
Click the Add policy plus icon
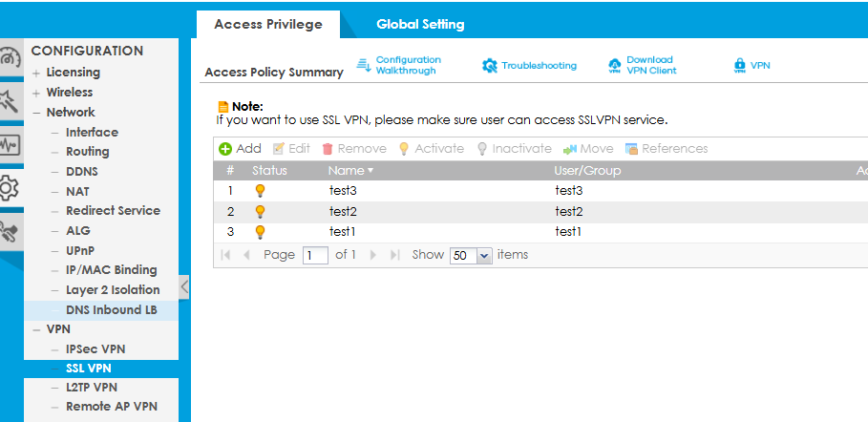[x=225, y=149]
